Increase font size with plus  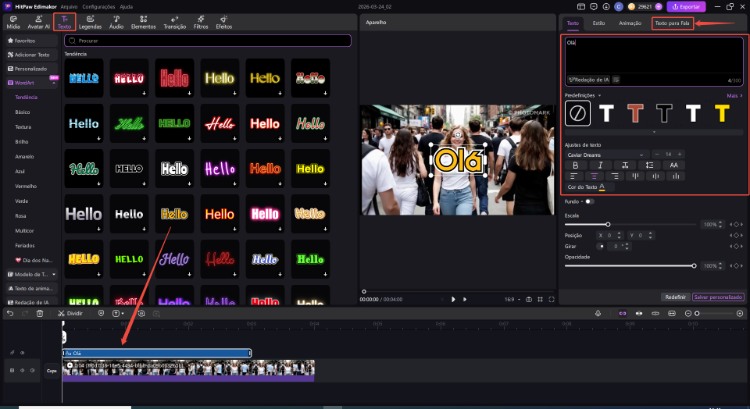pyautogui.click(x=680, y=154)
